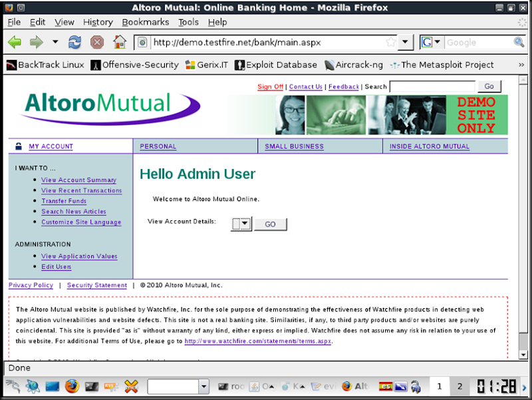Launch the terminal icon in the panel
The width and height of the screenshot is (532, 400).
pos(92,387)
